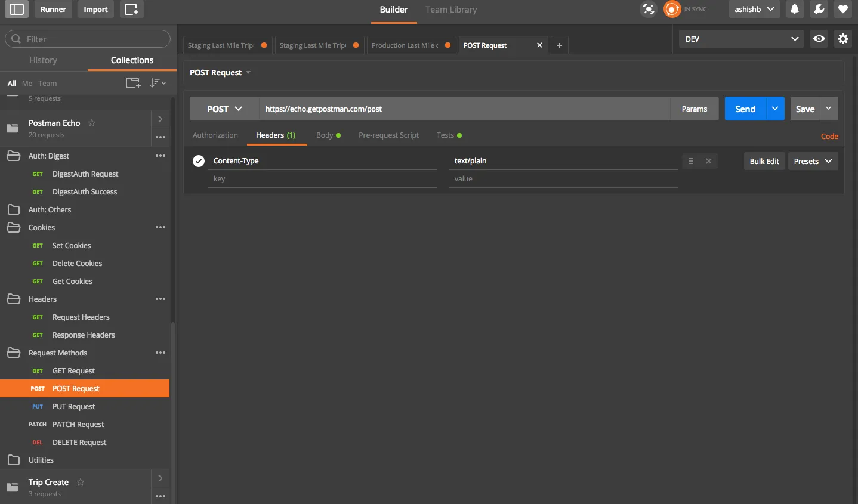Create a new collection folder icon
858x504 pixels.
(x=133, y=83)
